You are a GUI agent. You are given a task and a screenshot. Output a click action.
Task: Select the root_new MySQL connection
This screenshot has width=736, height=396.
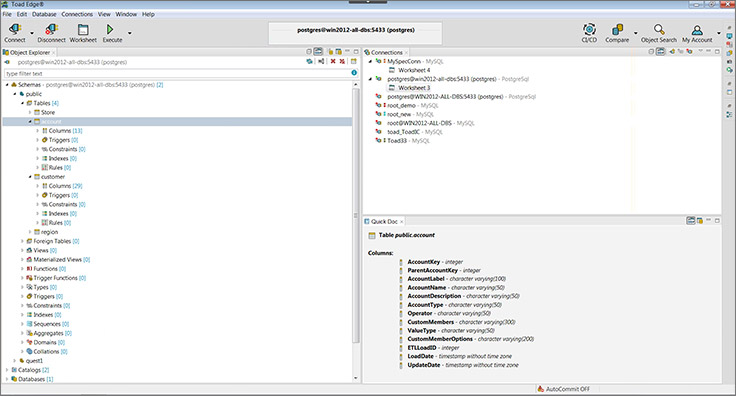tap(410, 114)
